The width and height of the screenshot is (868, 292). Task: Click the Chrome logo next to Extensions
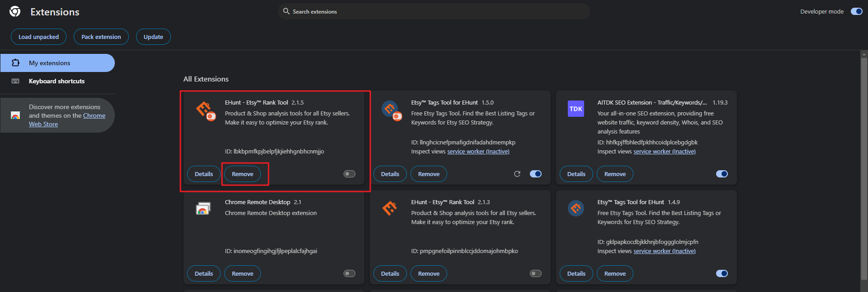click(x=15, y=12)
